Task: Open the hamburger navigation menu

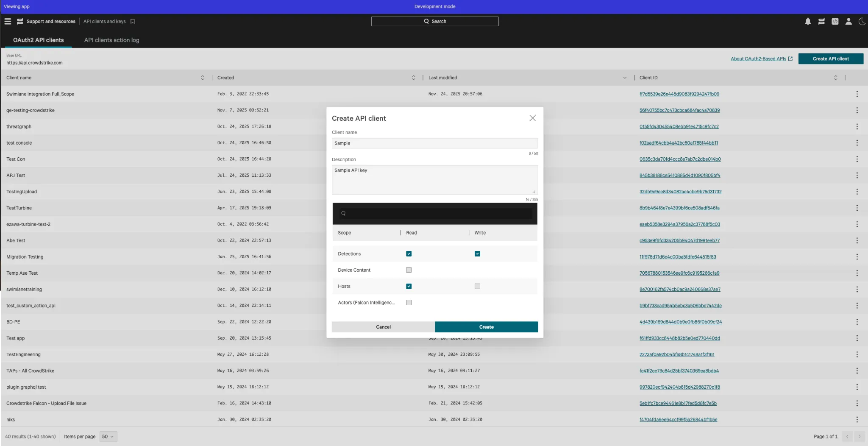Action: pos(8,21)
